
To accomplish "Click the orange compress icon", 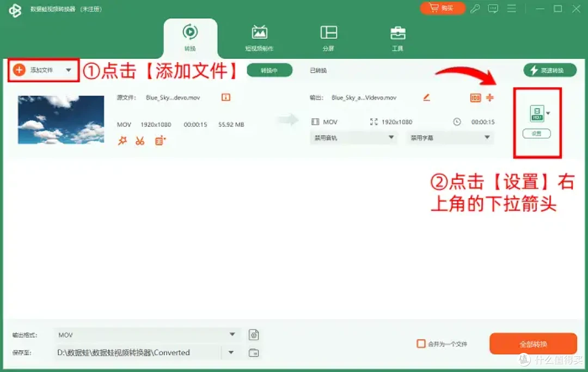I will 490,97.
